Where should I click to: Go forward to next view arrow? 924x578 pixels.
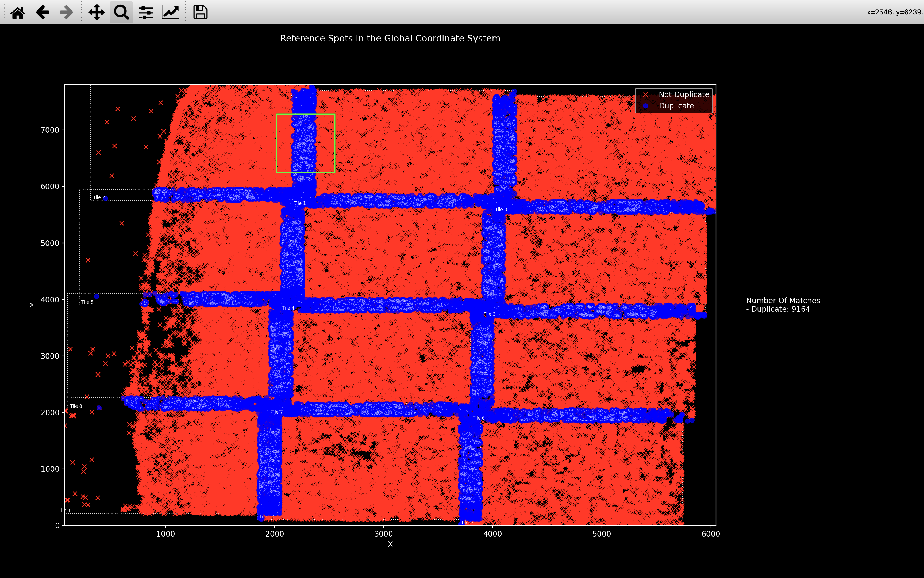tap(66, 12)
